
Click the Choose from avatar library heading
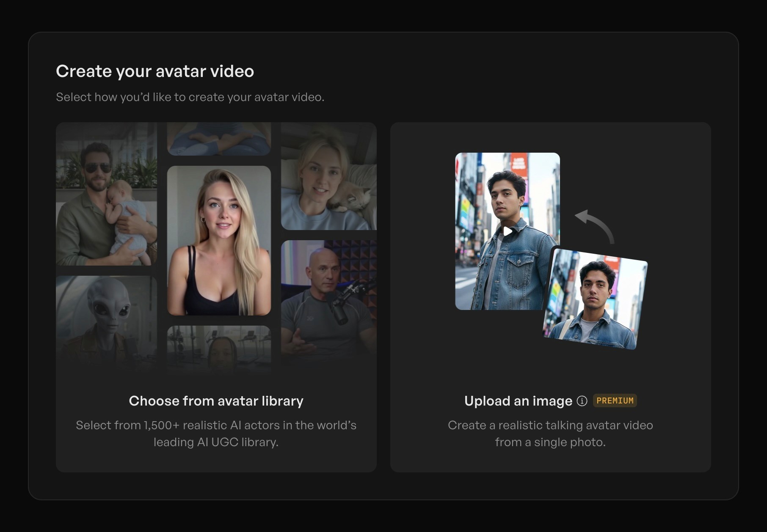(216, 400)
